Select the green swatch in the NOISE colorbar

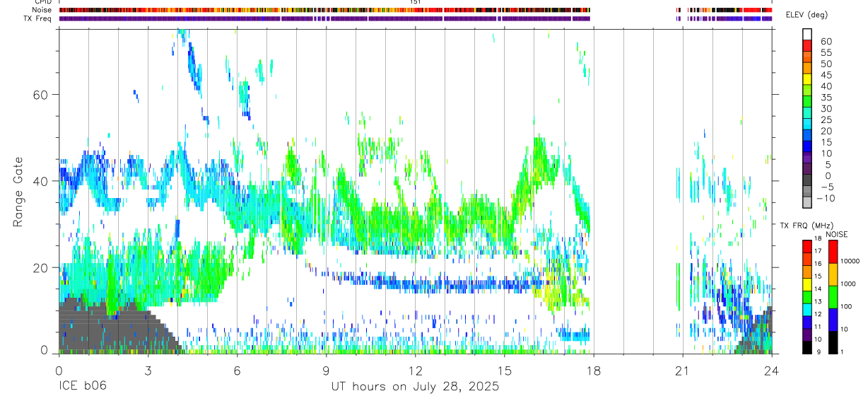[833, 296]
